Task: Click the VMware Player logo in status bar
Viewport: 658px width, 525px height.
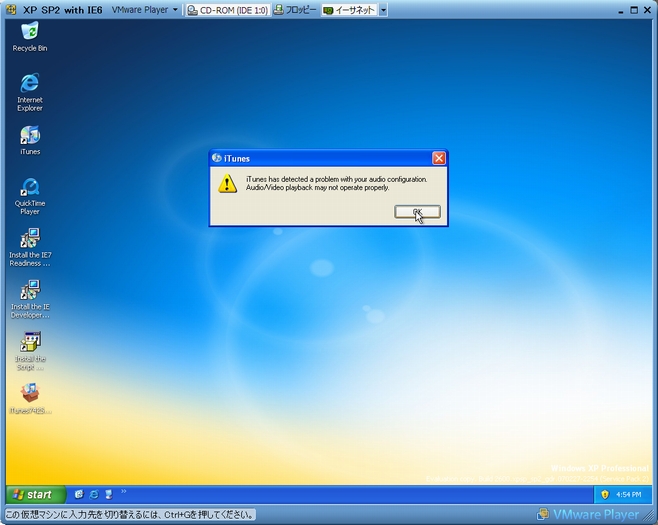Action: 588,515
